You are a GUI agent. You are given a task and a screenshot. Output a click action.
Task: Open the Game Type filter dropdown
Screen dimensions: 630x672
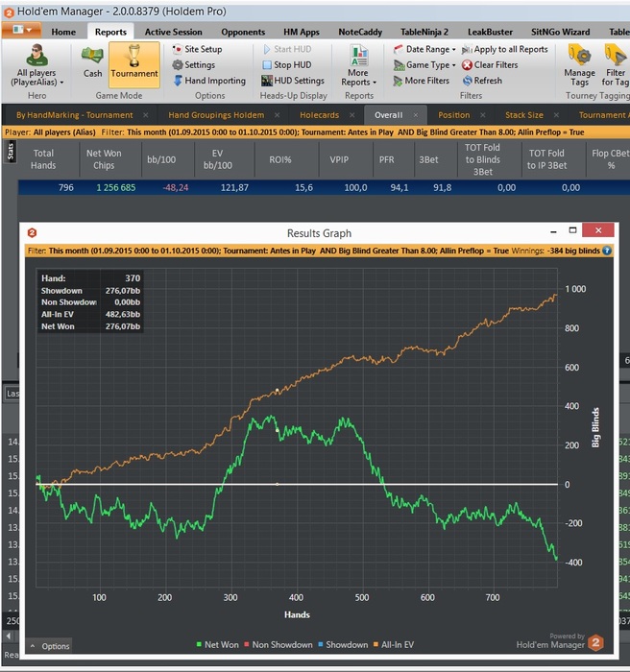(424, 65)
